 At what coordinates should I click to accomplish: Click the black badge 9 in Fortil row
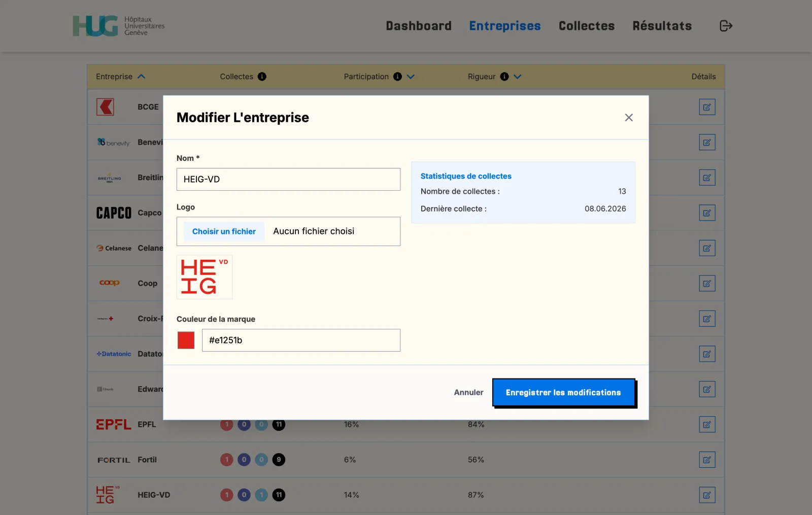coord(279,460)
